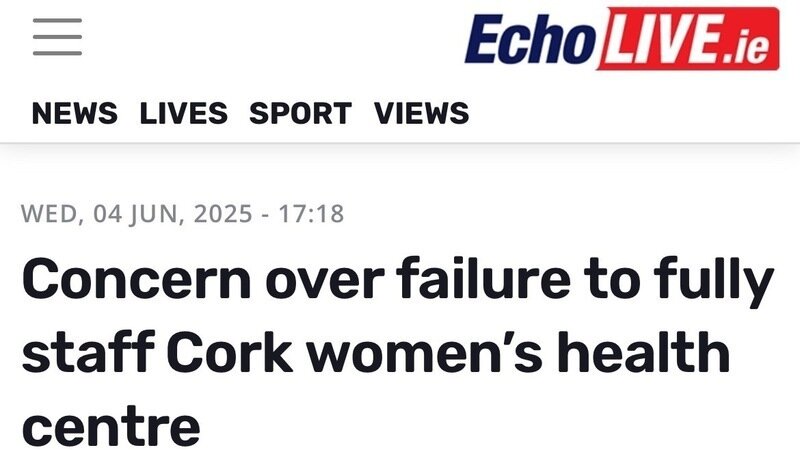This screenshot has width=800, height=450.
Task: Click the red LIVE.ie badge in logo
Action: pyautogui.click(x=688, y=39)
